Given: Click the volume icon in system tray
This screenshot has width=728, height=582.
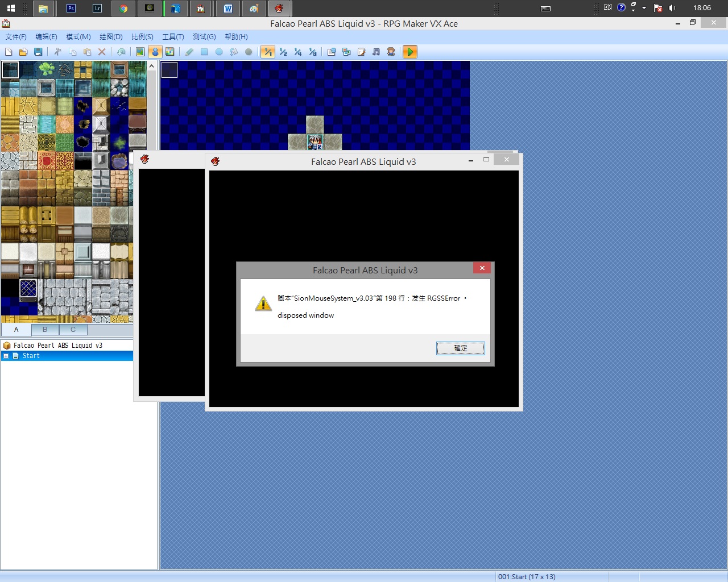Looking at the screenshot, I should (672, 8).
